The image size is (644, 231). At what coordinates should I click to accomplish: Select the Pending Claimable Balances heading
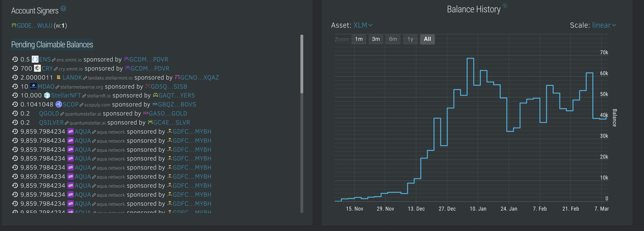(x=52, y=45)
